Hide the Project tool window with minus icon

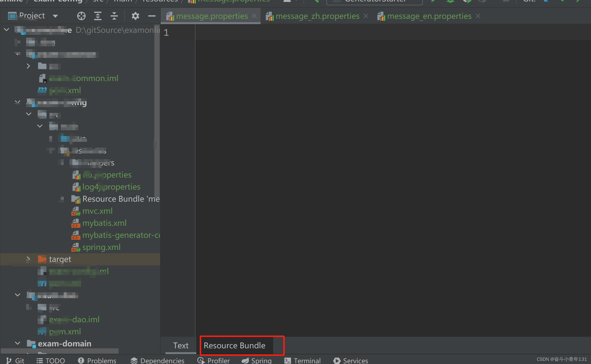152,16
